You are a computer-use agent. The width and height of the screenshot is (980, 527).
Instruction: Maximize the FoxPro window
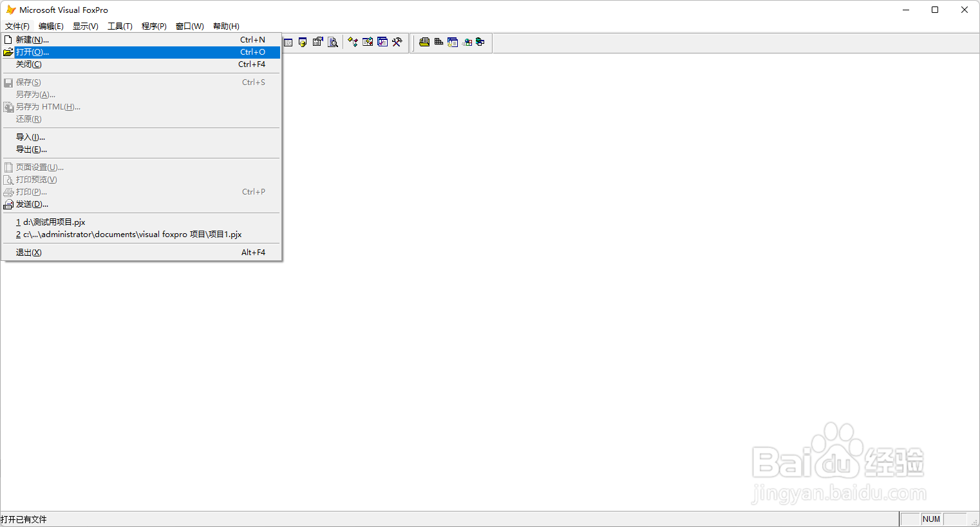[x=935, y=10]
